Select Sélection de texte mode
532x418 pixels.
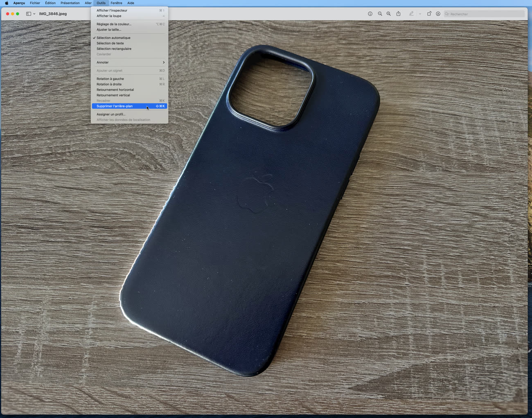129,43
